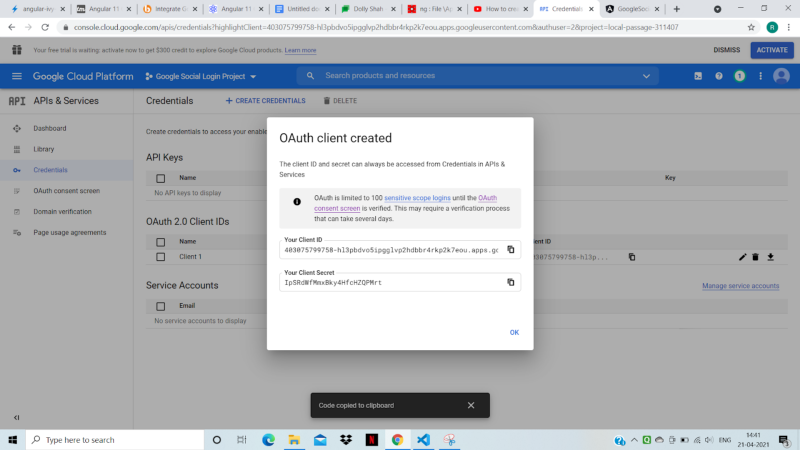Delete Client 1 with the trash icon
This screenshot has height=450, width=800.
[x=755, y=257]
